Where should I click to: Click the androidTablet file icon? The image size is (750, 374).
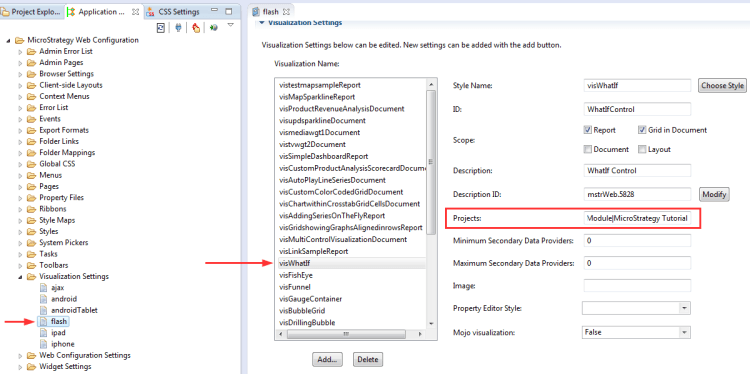pyautogui.click(x=43, y=310)
